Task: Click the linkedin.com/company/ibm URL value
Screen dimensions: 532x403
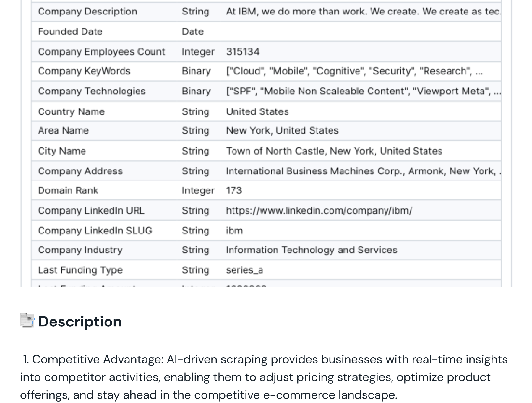Action: coord(319,211)
